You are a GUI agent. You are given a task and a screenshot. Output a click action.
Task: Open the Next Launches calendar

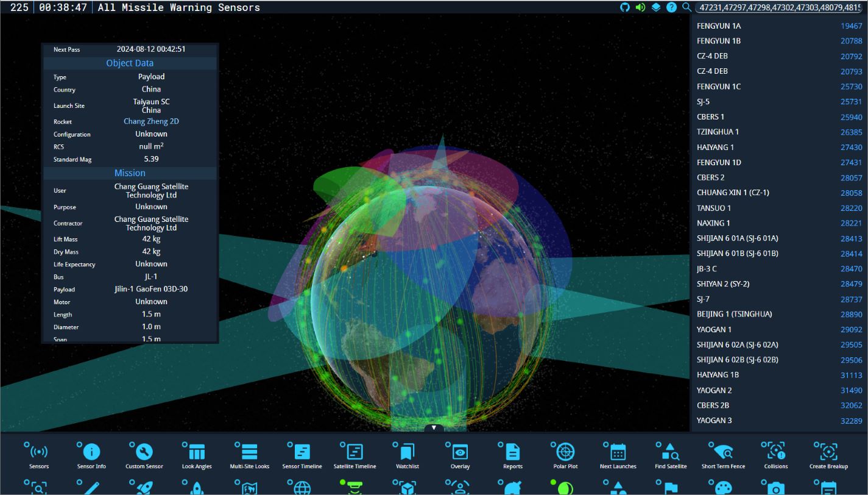(x=618, y=452)
